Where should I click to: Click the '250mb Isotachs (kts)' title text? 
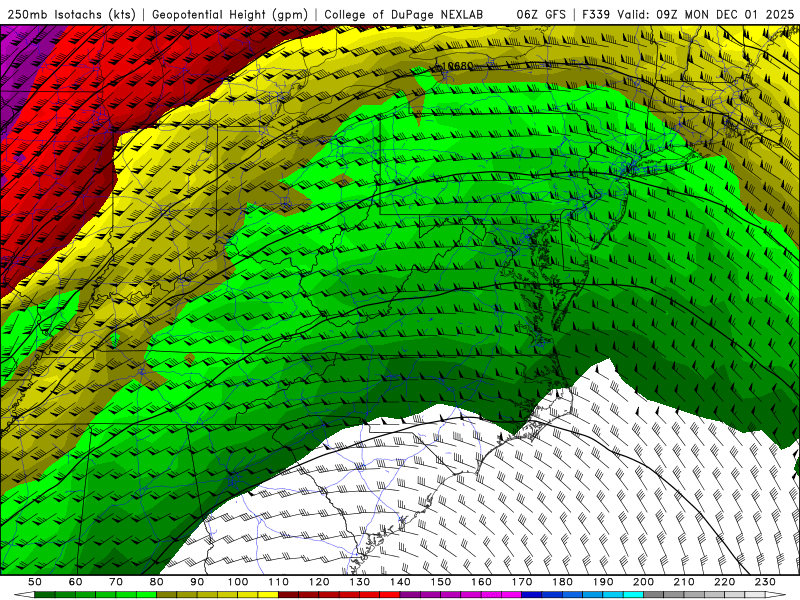click(x=71, y=14)
